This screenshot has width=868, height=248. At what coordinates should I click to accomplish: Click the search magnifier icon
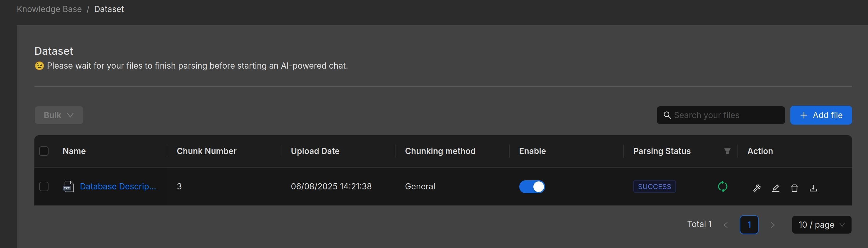coord(667,115)
